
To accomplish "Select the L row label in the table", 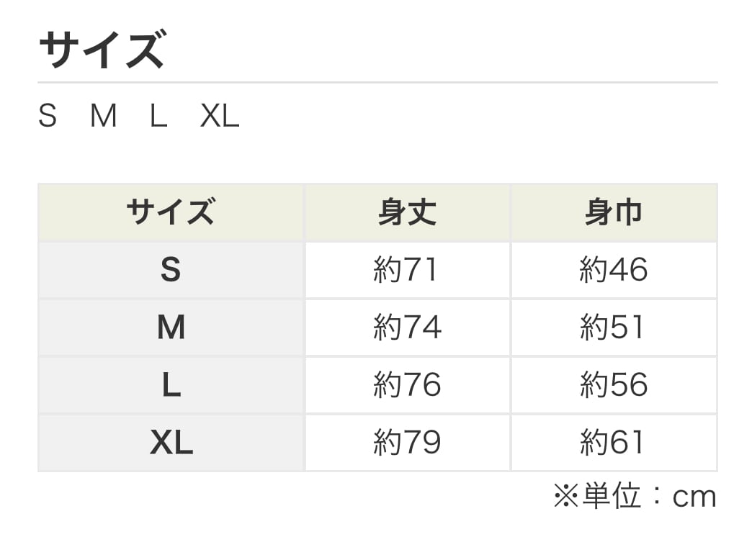I will point(171,386).
